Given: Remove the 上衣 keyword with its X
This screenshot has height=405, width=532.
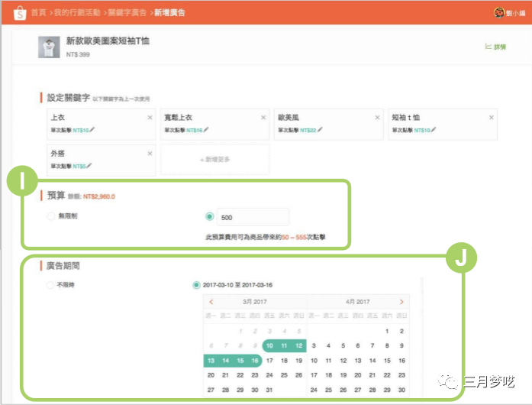Looking at the screenshot, I should pyautogui.click(x=150, y=118).
